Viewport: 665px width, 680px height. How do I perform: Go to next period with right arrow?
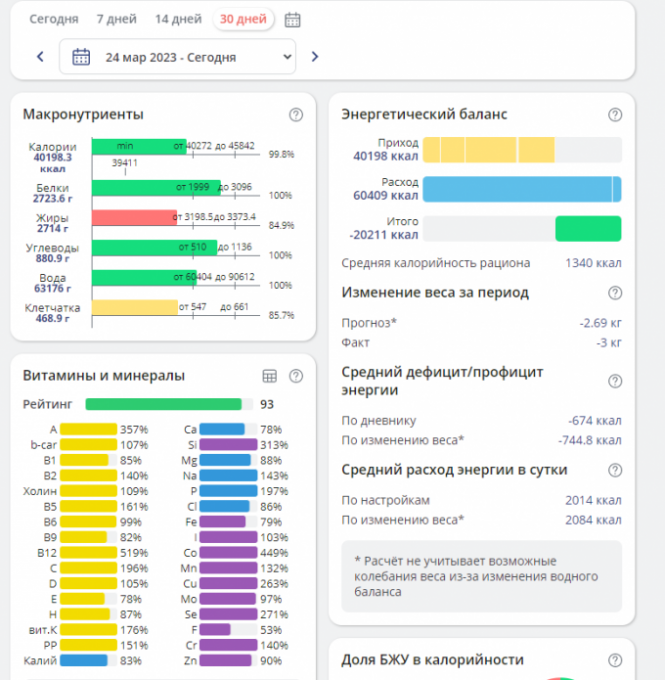click(x=315, y=57)
